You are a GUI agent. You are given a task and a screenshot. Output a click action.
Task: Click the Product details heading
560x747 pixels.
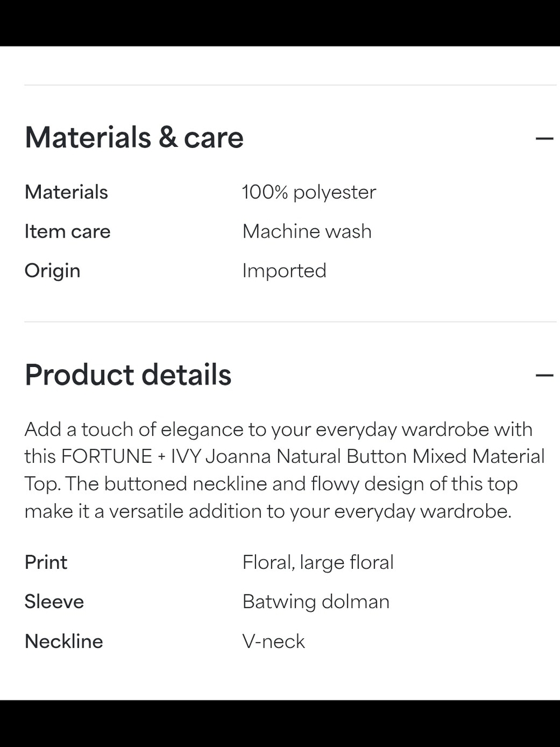128,375
